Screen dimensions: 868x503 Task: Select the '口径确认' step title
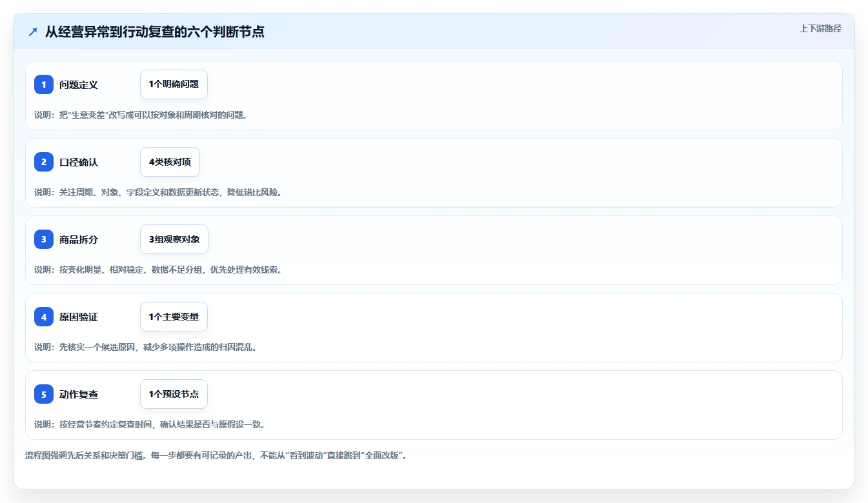79,162
